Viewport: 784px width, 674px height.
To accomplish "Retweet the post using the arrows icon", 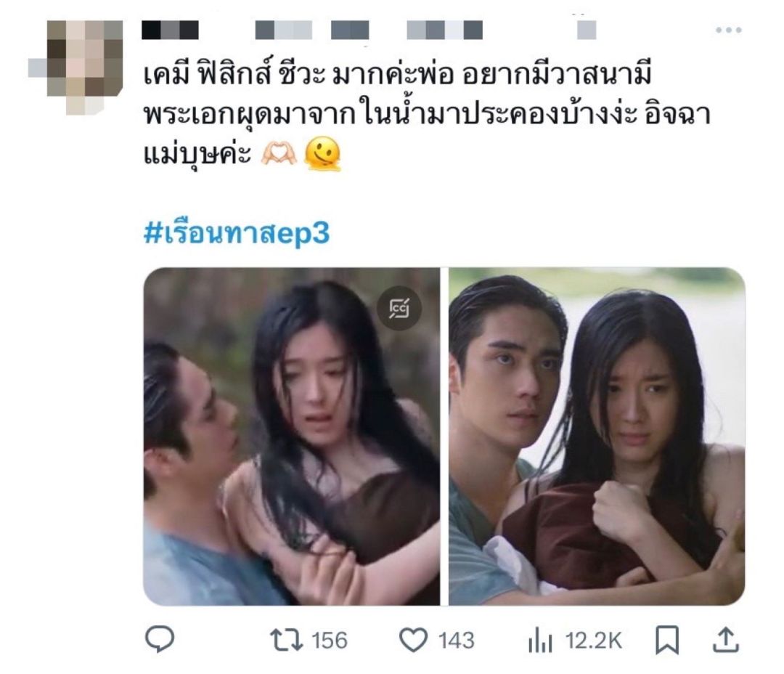I will pyautogui.click(x=287, y=640).
